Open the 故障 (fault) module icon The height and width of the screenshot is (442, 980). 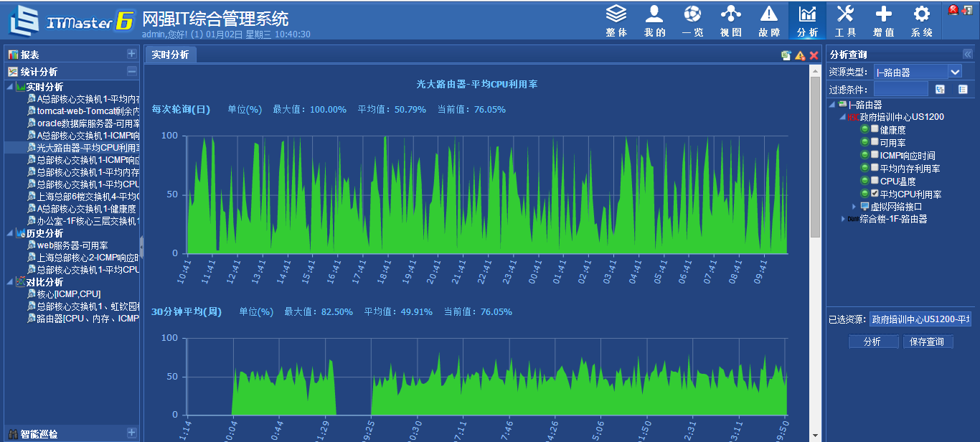point(769,20)
